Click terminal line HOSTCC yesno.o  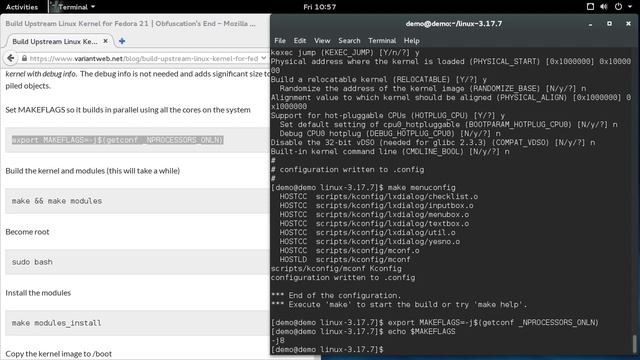point(369,242)
